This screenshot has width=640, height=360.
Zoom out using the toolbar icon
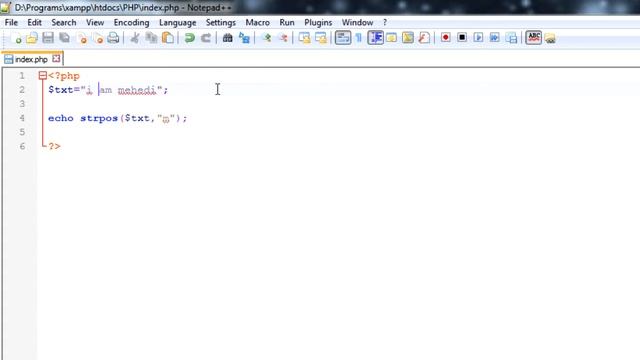pyautogui.click(x=282, y=38)
